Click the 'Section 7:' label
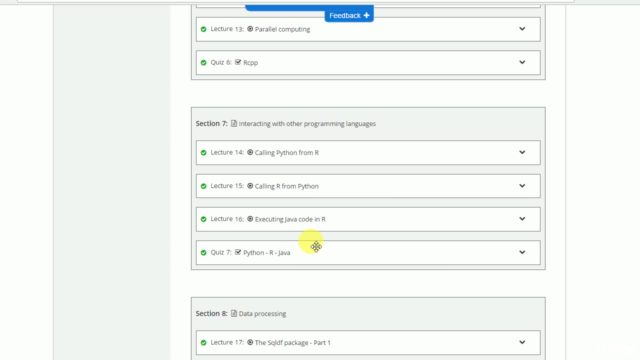640x360 pixels. 211,123
